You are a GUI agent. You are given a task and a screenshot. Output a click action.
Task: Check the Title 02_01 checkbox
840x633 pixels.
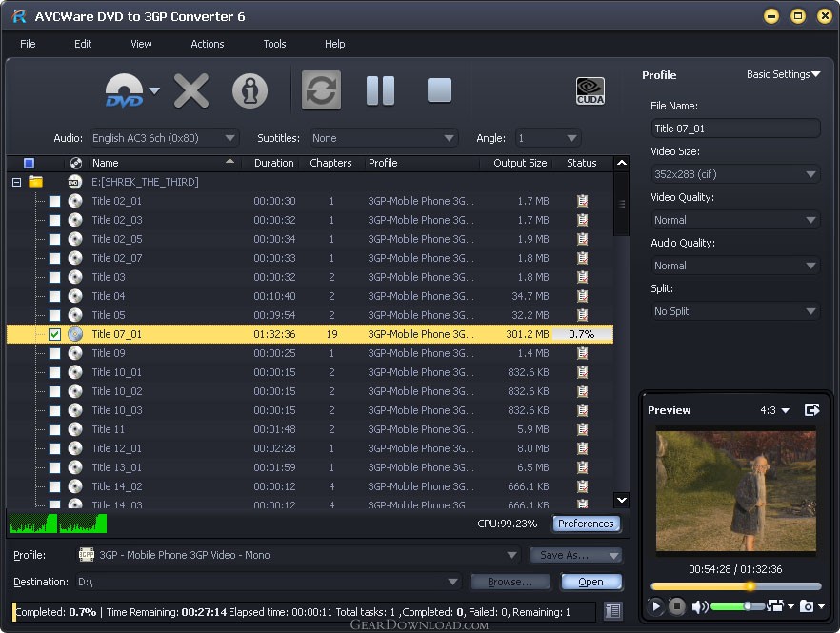tap(54, 201)
